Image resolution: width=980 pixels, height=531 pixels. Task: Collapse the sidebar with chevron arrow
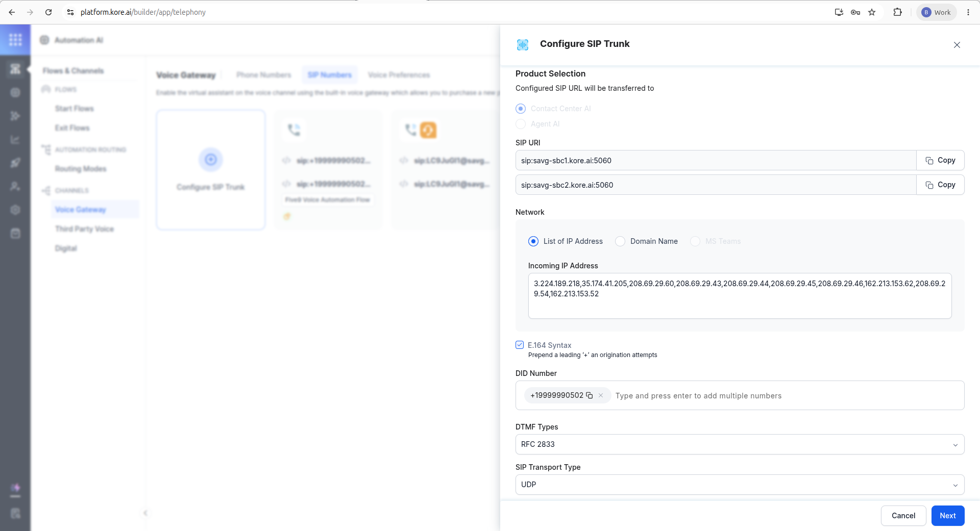145,513
